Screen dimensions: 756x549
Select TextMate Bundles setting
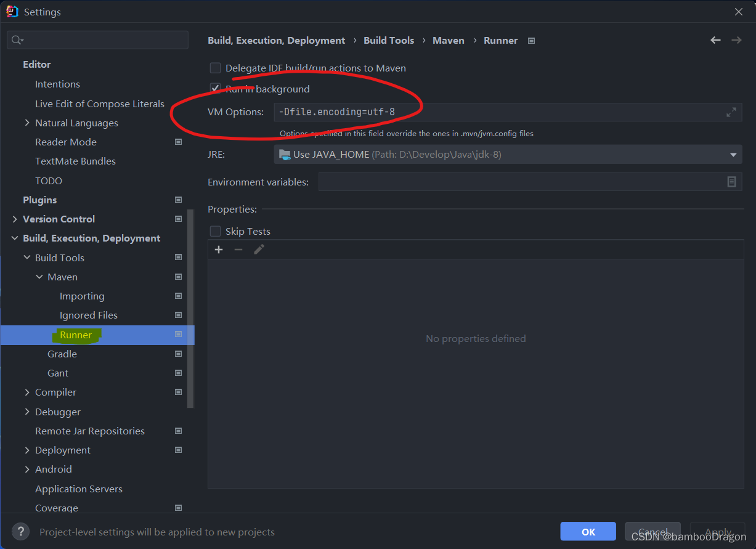tap(75, 161)
